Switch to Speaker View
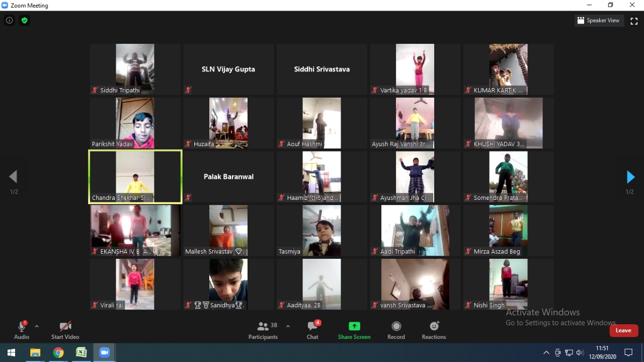The width and height of the screenshot is (644, 362). tap(599, 21)
